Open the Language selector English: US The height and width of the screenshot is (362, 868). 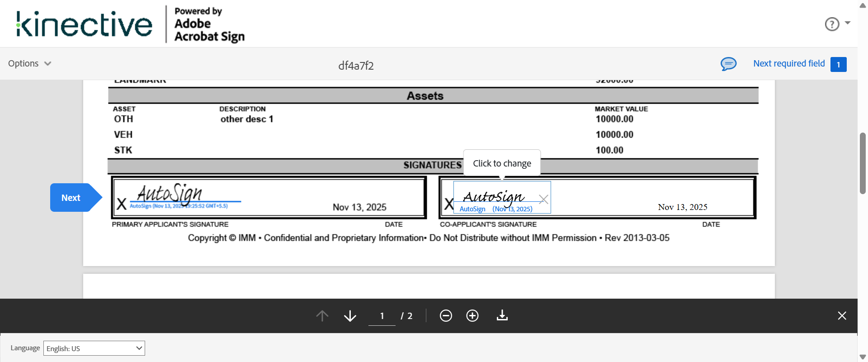point(94,348)
